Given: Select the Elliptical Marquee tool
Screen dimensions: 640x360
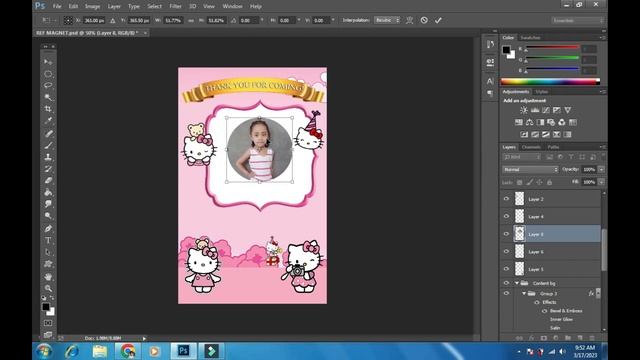Looking at the screenshot, I should (48, 74).
